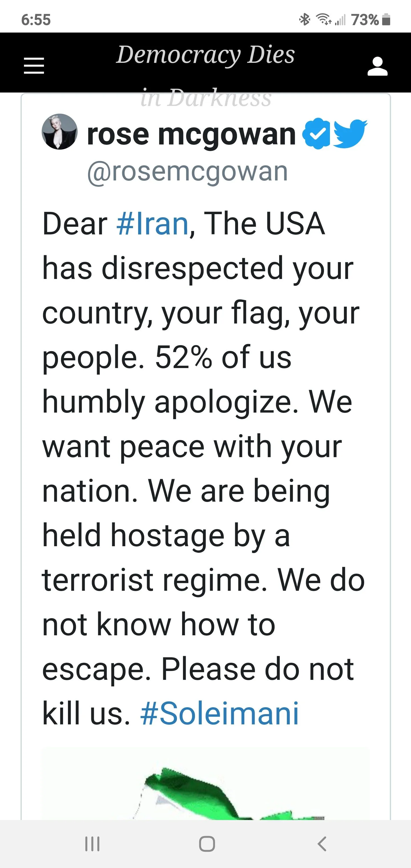This screenshot has height=868, width=411.
Task: Tap the Android back button
Action: tap(322, 844)
